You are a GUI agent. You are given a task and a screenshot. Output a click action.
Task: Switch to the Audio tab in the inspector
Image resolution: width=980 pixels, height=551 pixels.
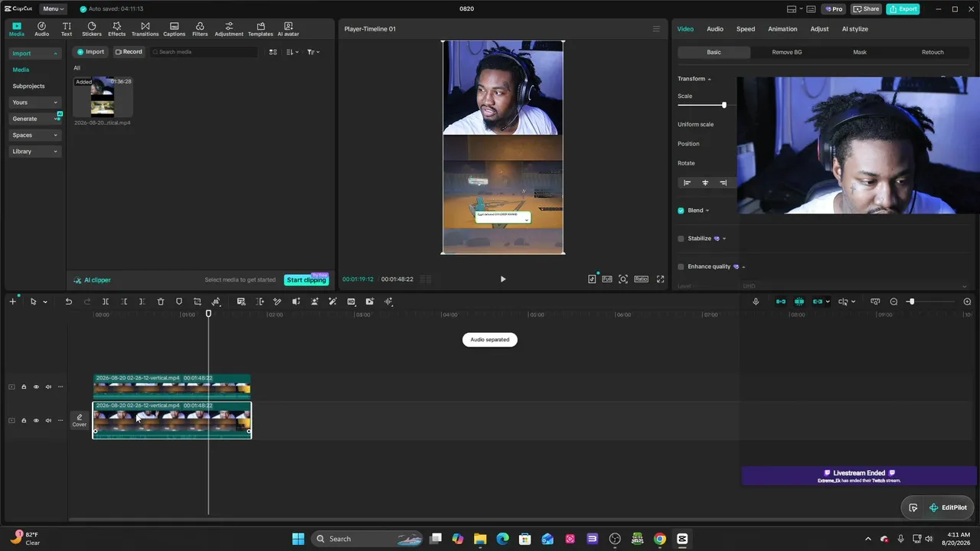pos(714,29)
